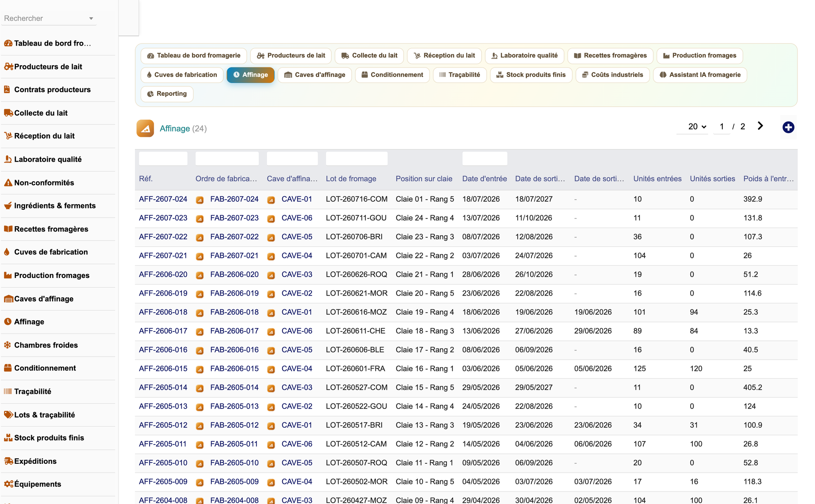Go to next page with the chevron arrow
The image size is (815, 504).
760,126
